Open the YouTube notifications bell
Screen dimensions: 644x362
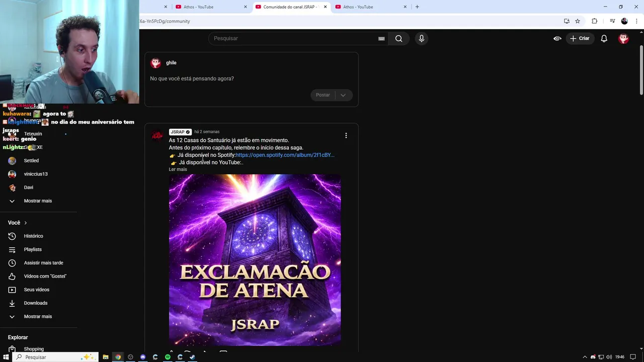[604, 39]
